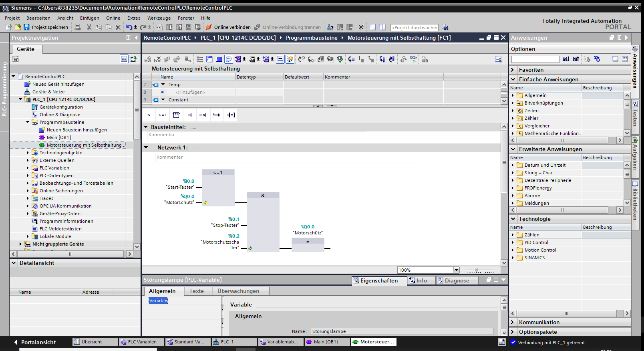Viewport: 644px width, 351px height.
Task: Expand the Kommunikation section
Action: 513,322
